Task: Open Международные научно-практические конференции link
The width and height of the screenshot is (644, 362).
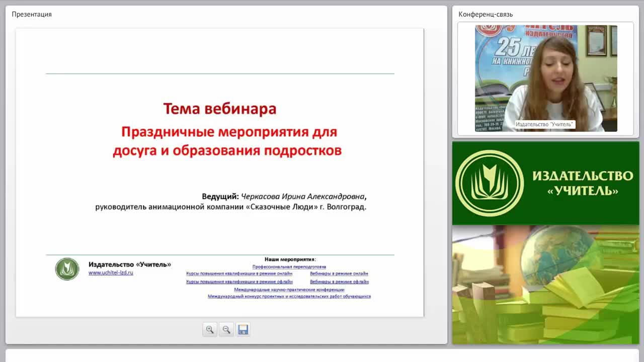Action: 289,290
